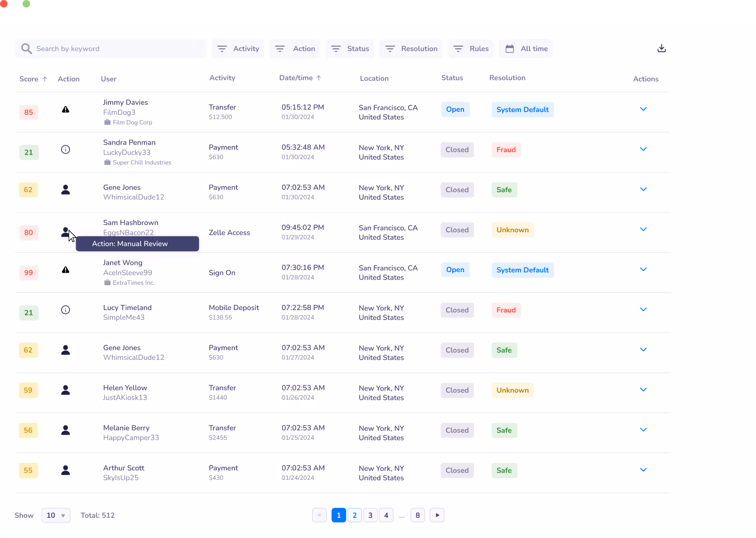Viewport: 756px width, 538px height.
Task: Expand the Helen Yellow row chevron
Action: tap(643, 390)
